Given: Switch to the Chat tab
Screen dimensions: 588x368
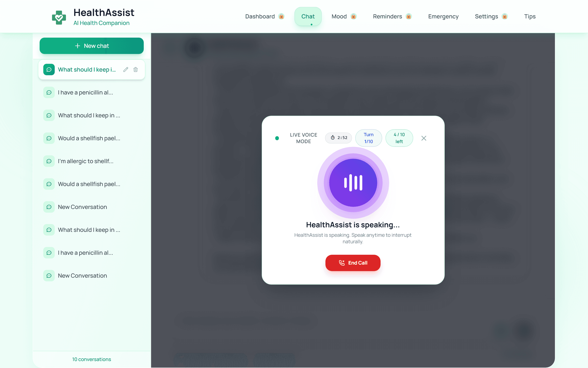Looking at the screenshot, I should 308,16.
